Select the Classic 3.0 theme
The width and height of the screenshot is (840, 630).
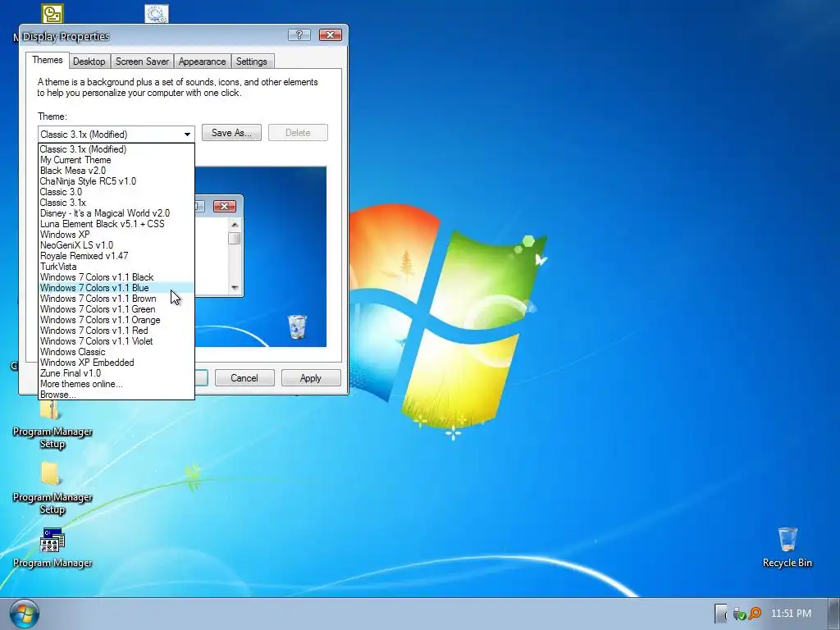point(116,192)
